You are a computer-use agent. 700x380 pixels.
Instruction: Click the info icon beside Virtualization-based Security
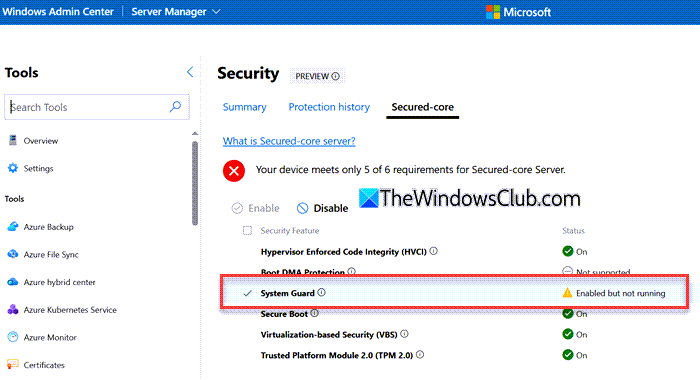click(x=404, y=334)
